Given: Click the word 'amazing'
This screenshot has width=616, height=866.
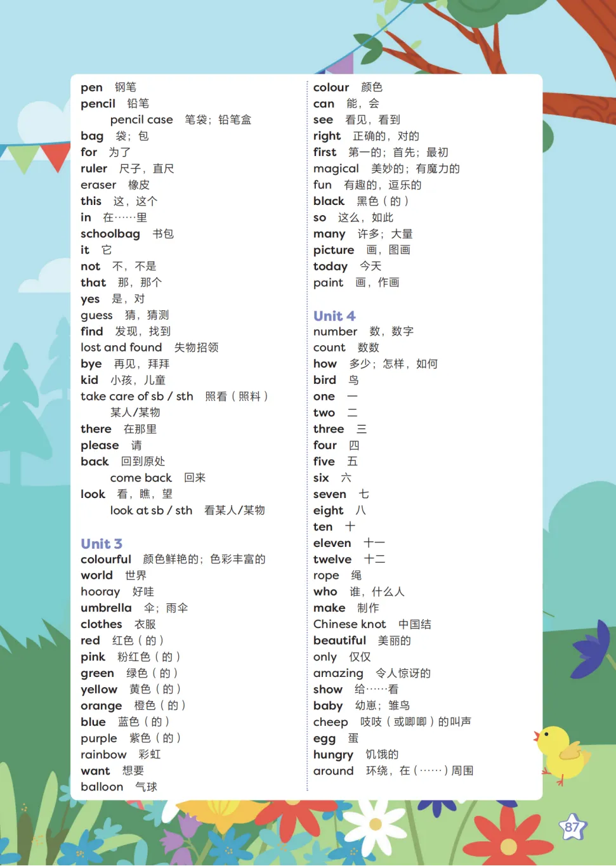Looking at the screenshot, I should 338,674.
